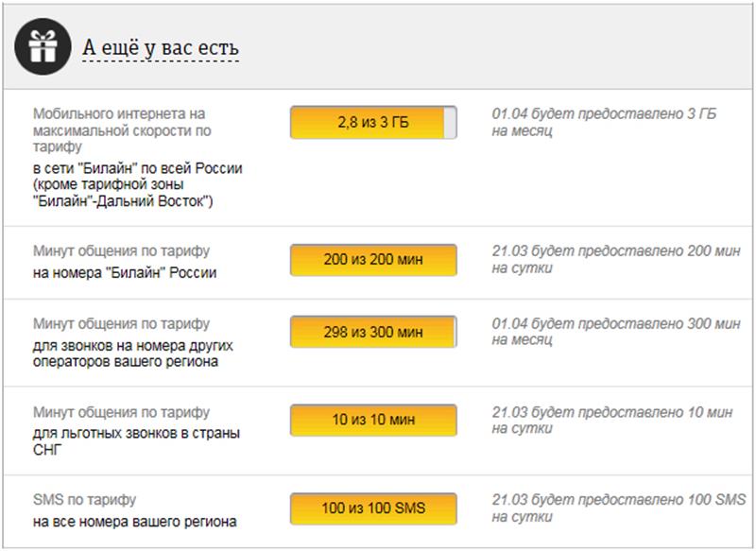Click 'для звонков на номера других операторов' text
This screenshot has height=551, width=756.
[133, 353]
